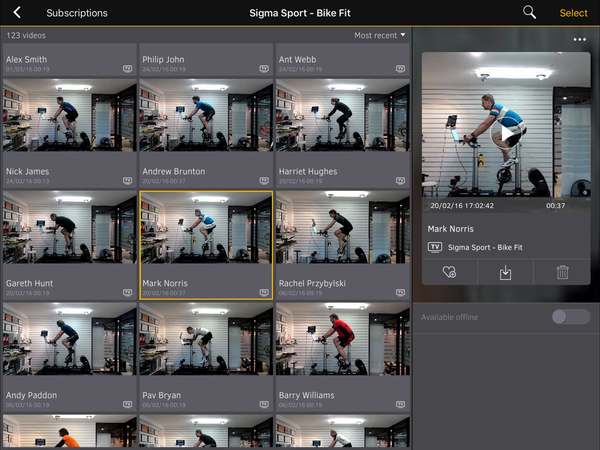Go back using the back arrow
The height and width of the screenshot is (450, 600).
tap(17, 13)
